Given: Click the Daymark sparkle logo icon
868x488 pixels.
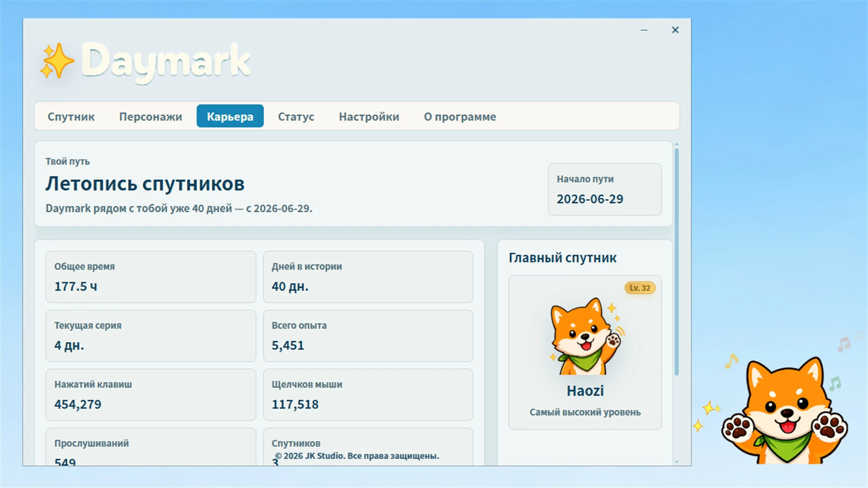Looking at the screenshot, I should (57, 61).
